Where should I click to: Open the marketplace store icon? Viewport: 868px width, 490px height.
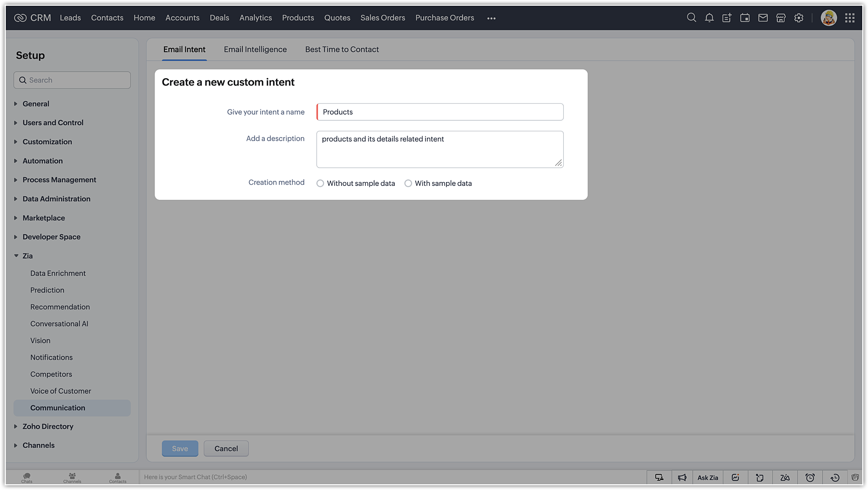[x=781, y=18]
